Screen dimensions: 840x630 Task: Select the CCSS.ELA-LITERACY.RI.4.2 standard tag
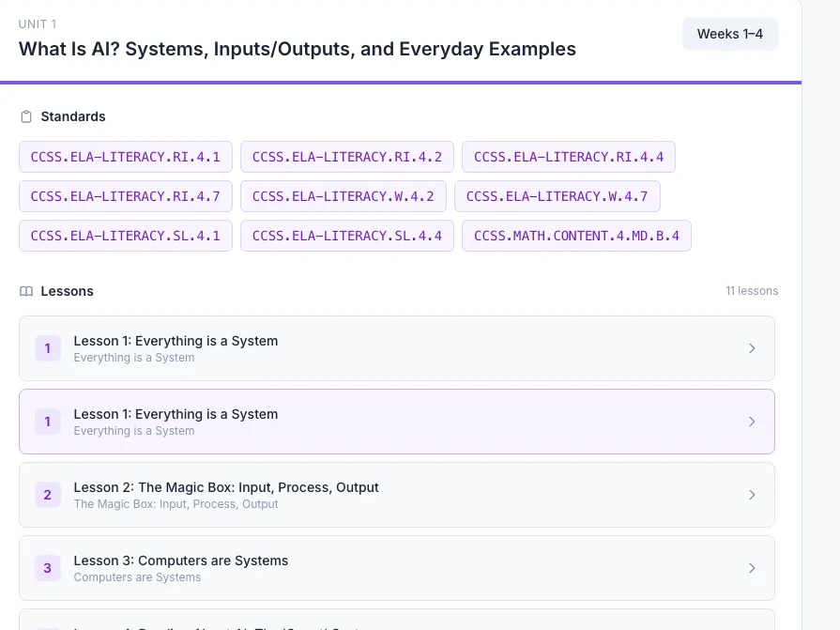pyautogui.click(x=347, y=157)
